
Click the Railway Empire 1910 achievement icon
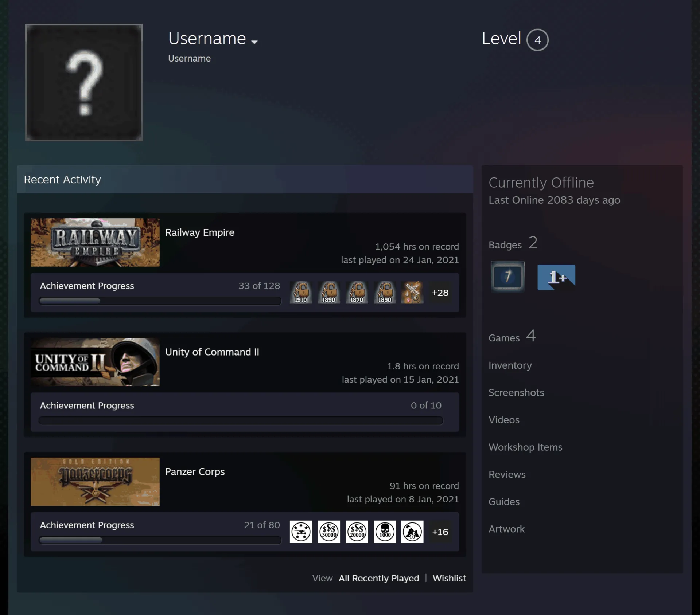(x=301, y=293)
